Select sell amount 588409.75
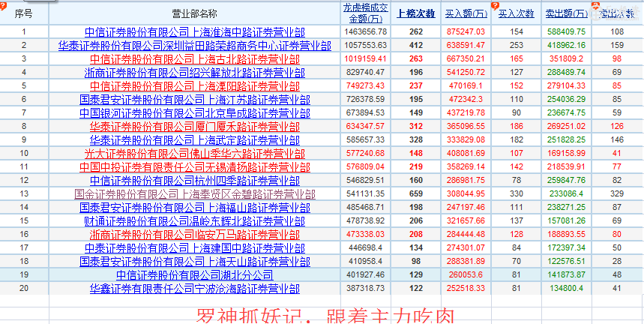The height and width of the screenshot is (324, 644). (567, 31)
